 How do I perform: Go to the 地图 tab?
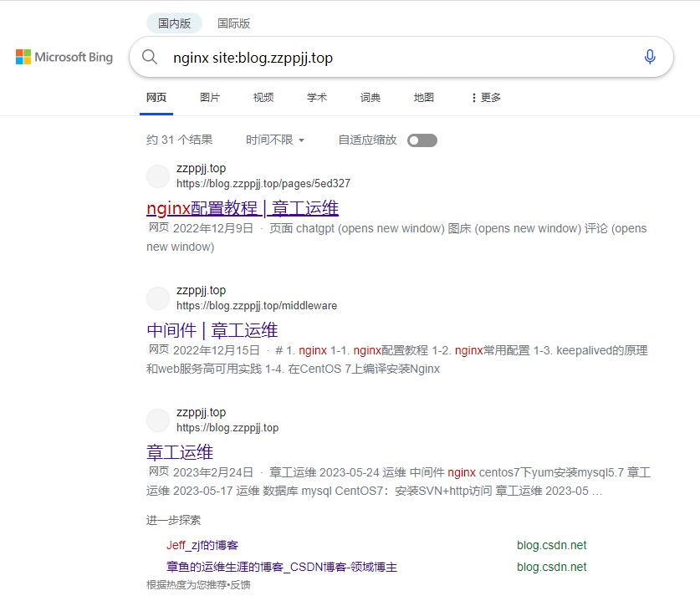pyautogui.click(x=424, y=98)
